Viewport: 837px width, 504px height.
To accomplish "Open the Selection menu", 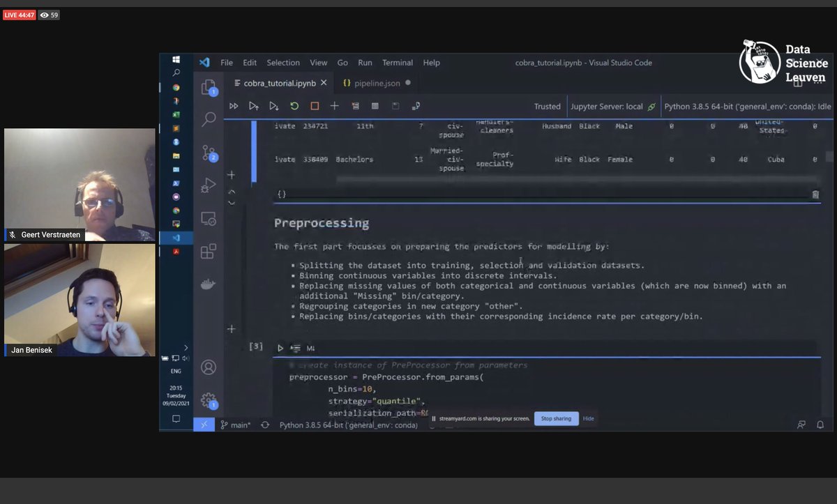I will pos(283,62).
